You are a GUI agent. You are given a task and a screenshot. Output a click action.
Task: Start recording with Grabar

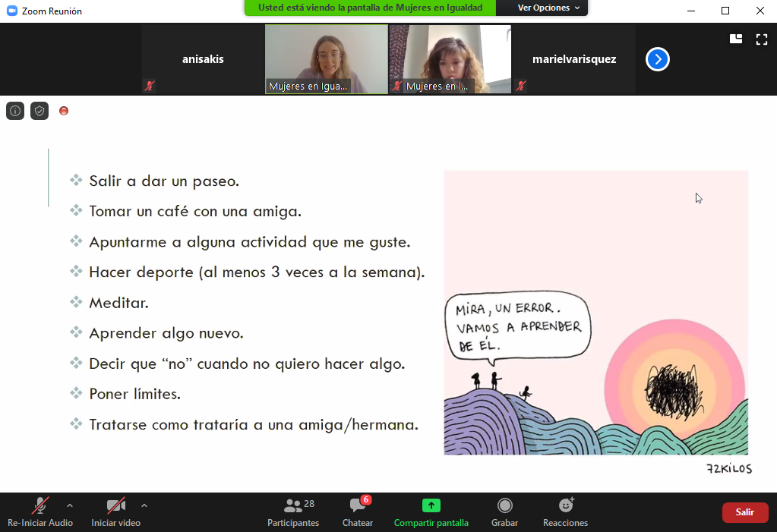(x=504, y=513)
